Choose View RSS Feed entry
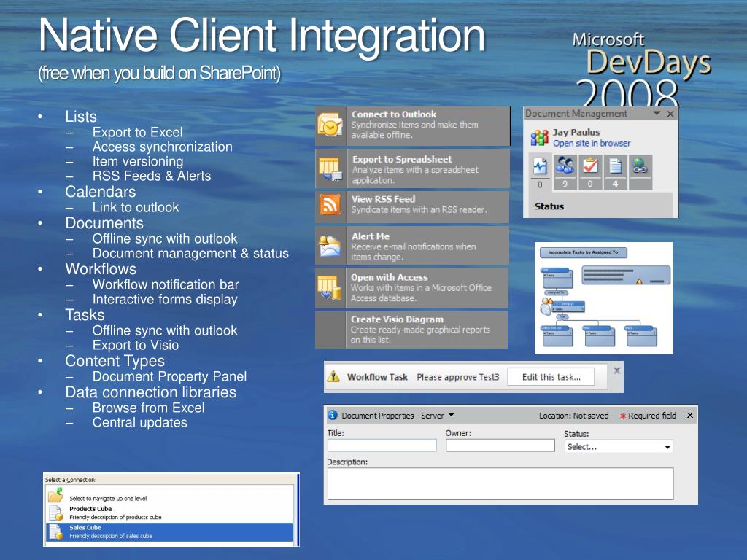Image resolution: width=747 pixels, height=560 pixels. (x=412, y=206)
